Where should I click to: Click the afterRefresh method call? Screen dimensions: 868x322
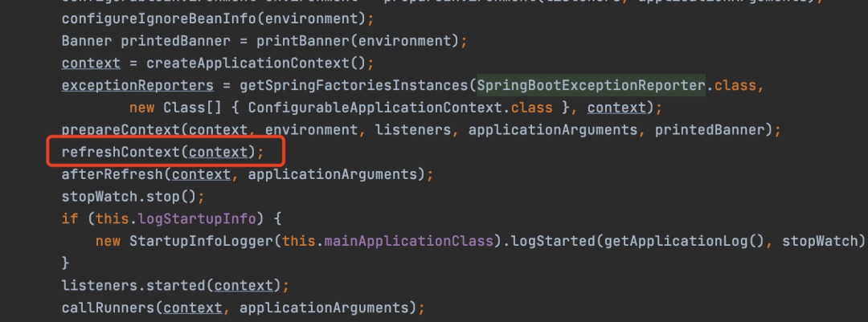point(113,174)
